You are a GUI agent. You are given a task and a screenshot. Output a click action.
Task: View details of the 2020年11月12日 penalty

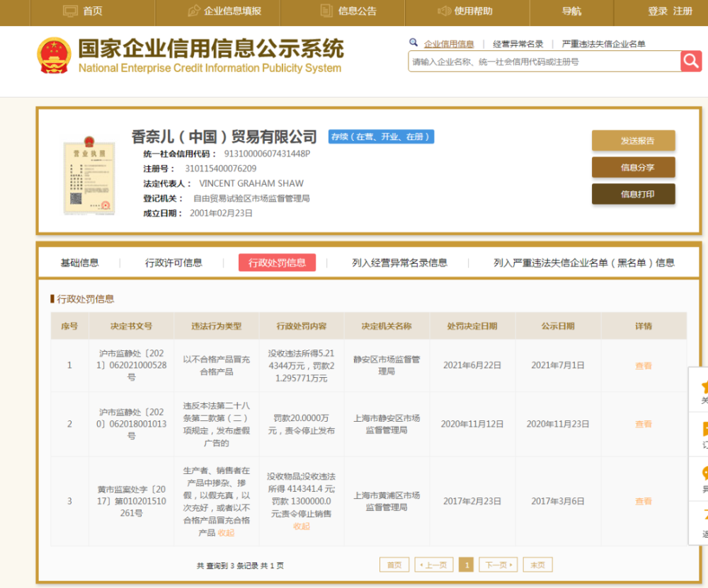[644, 424]
